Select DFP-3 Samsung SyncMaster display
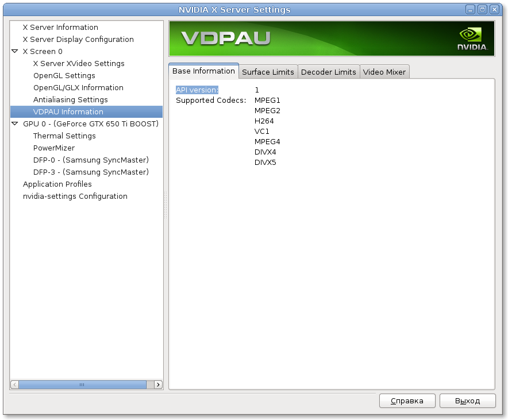The width and height of the screenshot is (508, 420). click(x=91, y=172)
